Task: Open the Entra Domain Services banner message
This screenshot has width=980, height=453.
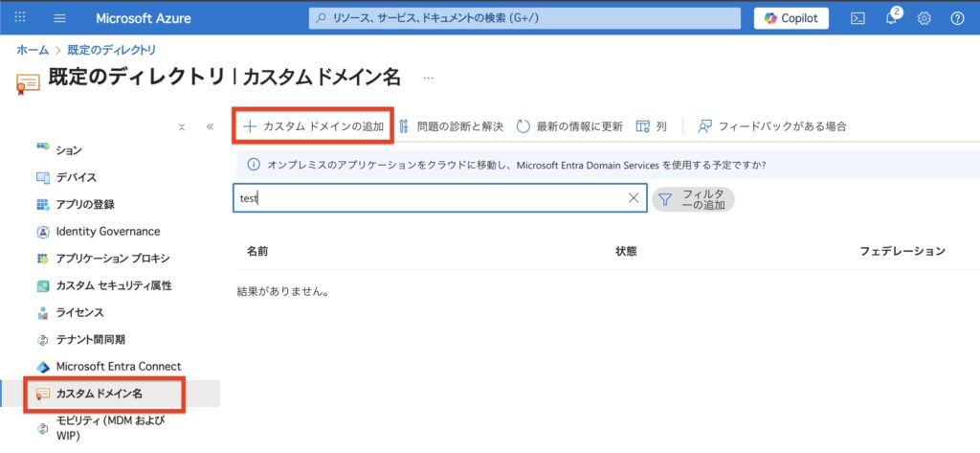Action: tap(517, 165)
